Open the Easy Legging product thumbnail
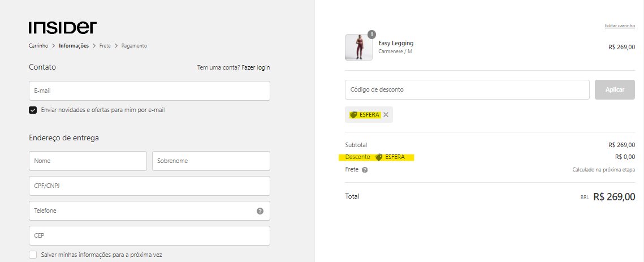 (358, 48)
